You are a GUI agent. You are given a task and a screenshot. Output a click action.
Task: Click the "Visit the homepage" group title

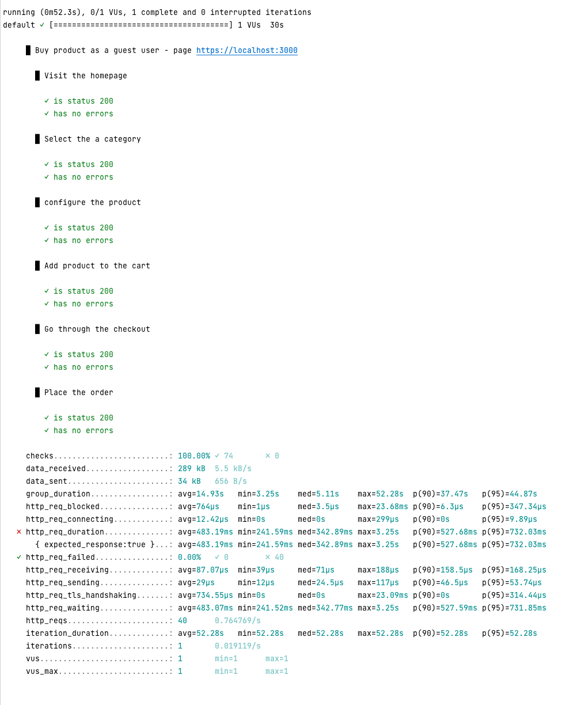pyautogui.click(x=85, y=75)
